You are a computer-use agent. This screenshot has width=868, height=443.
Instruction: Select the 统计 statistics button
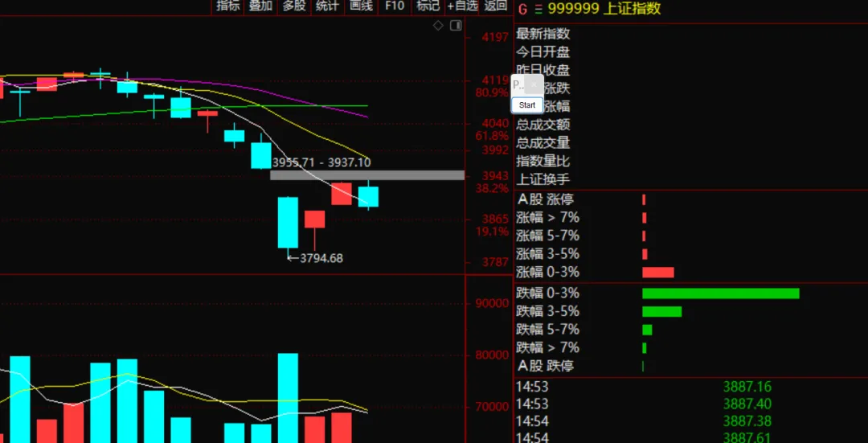(327, 6)
